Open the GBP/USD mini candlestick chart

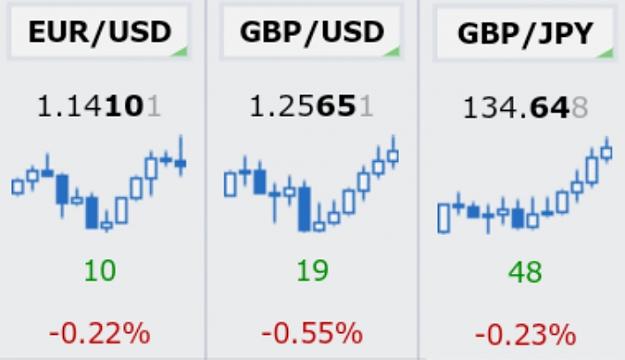[311, 184]
